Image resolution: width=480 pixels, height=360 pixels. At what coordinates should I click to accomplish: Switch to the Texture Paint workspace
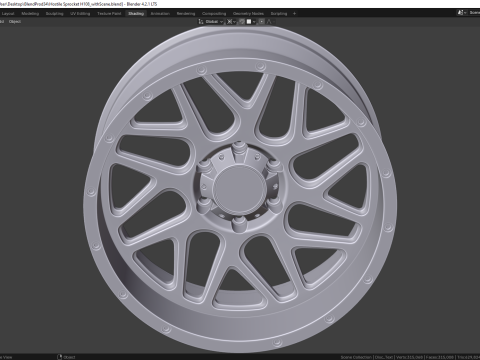[x=109, y=14]
